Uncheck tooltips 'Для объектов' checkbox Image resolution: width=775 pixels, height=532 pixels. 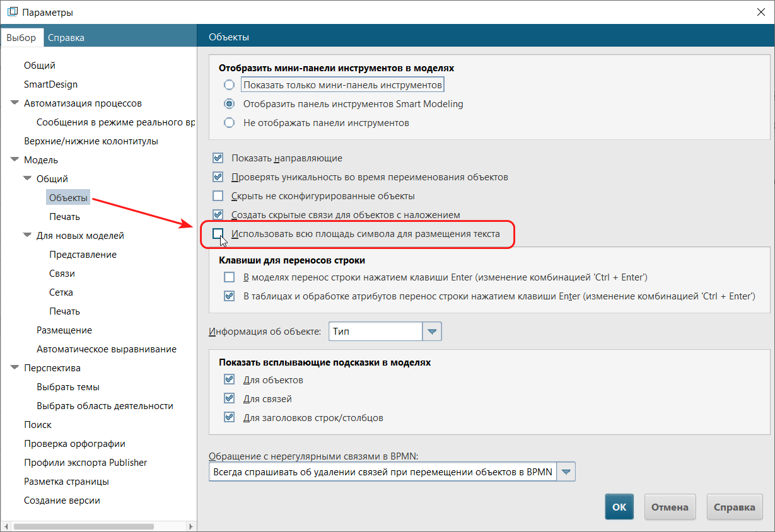pos(229,380)
